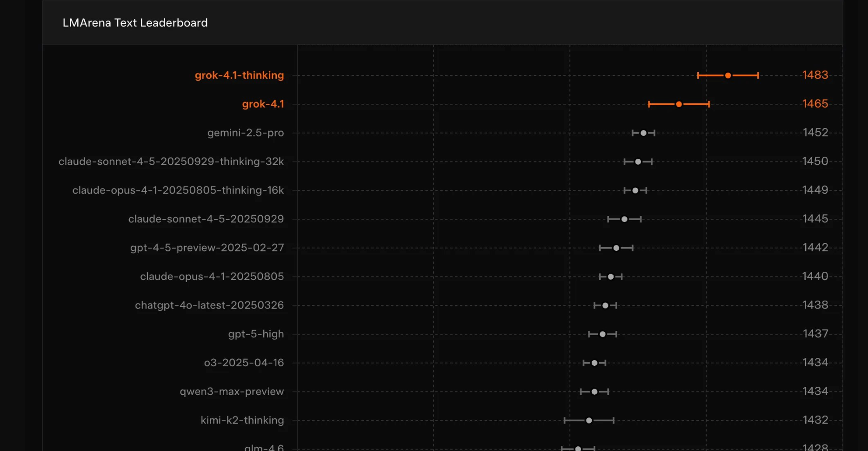Click the score 1438
The height and width of the screenshot is (451, 868).
pos(815,305)
